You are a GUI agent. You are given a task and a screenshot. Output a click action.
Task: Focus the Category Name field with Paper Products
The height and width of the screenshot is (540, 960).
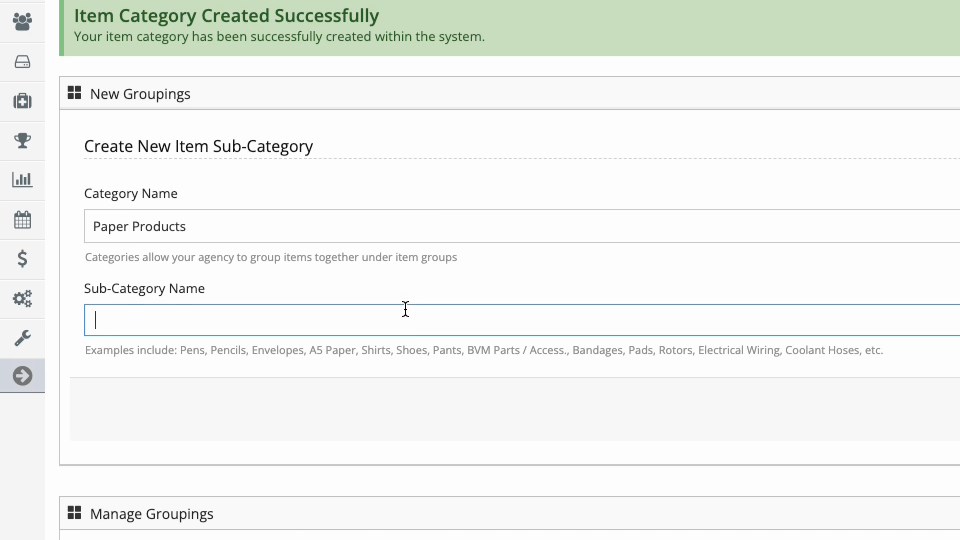click(x=522, y=226)
